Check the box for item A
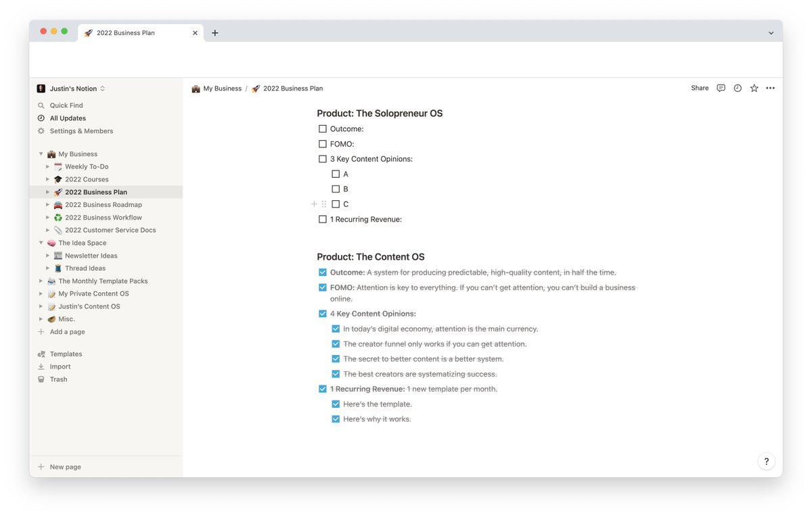This screenshot has width=812, height=516. coord(336,174)
